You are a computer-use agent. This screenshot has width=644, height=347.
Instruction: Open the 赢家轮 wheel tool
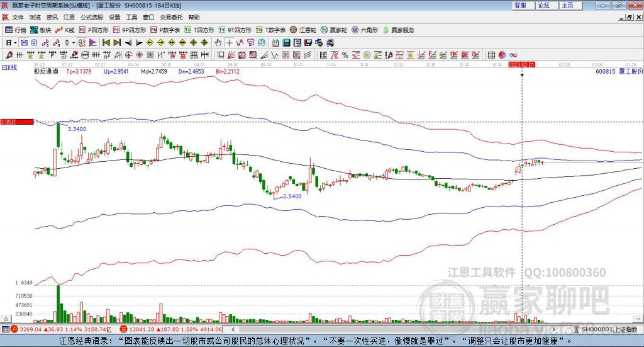coord(334,30)
